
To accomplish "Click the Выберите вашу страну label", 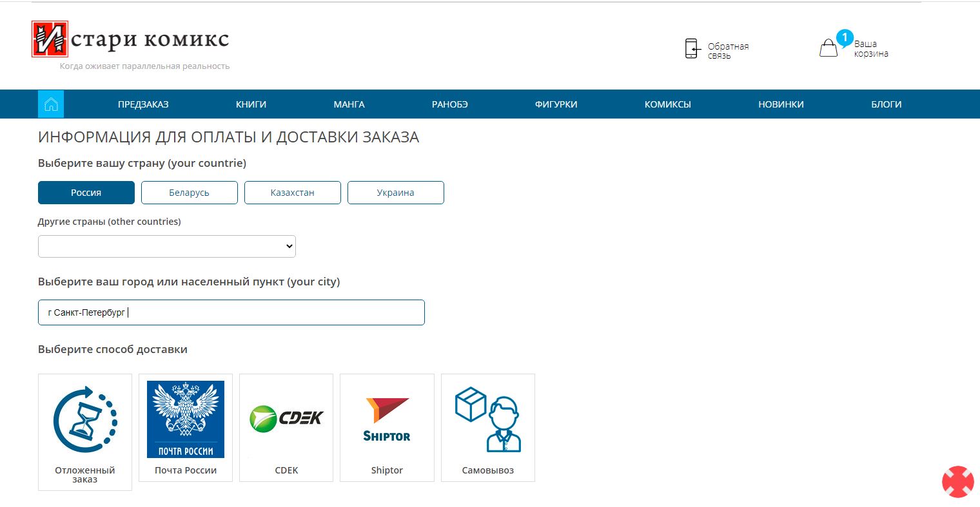I will coord(142,164).
